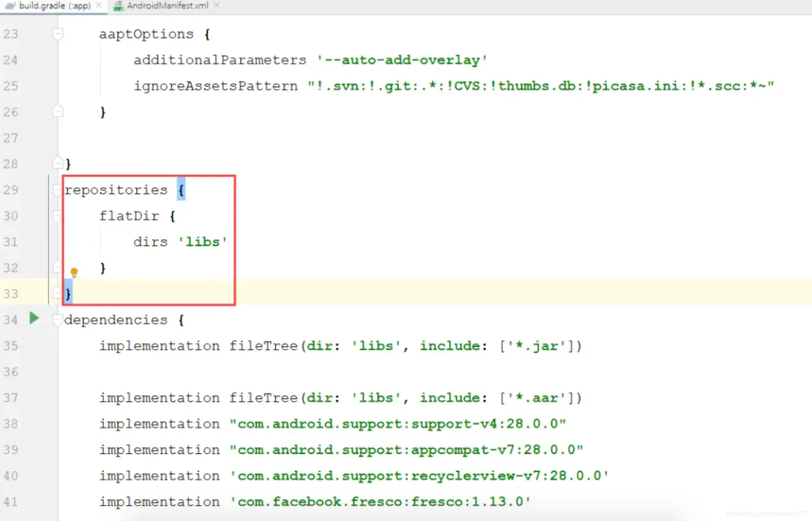Click the text additionalParameters
This screenshot has height=521, width=812.
(220, 60)
